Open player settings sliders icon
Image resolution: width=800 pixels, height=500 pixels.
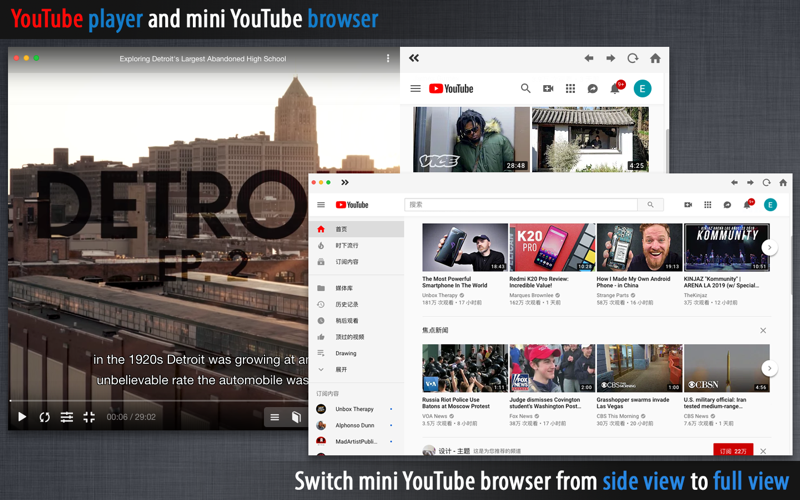67,417
